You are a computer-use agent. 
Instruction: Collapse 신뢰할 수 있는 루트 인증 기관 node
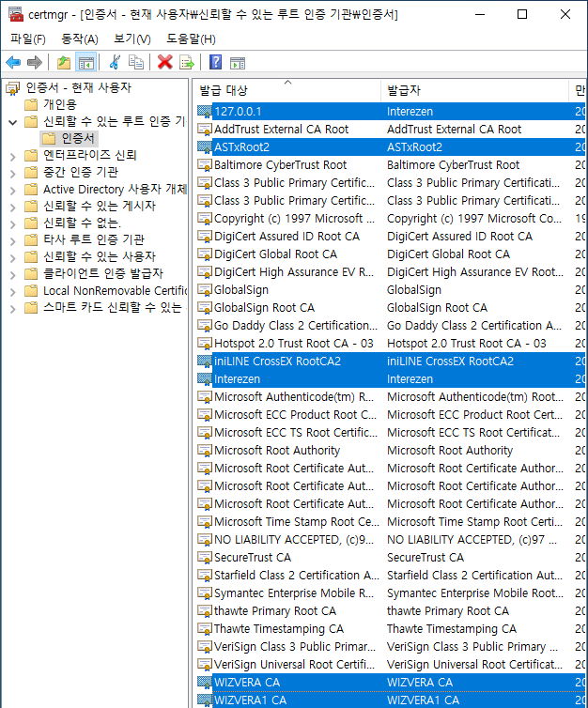[x=12, y=122]
